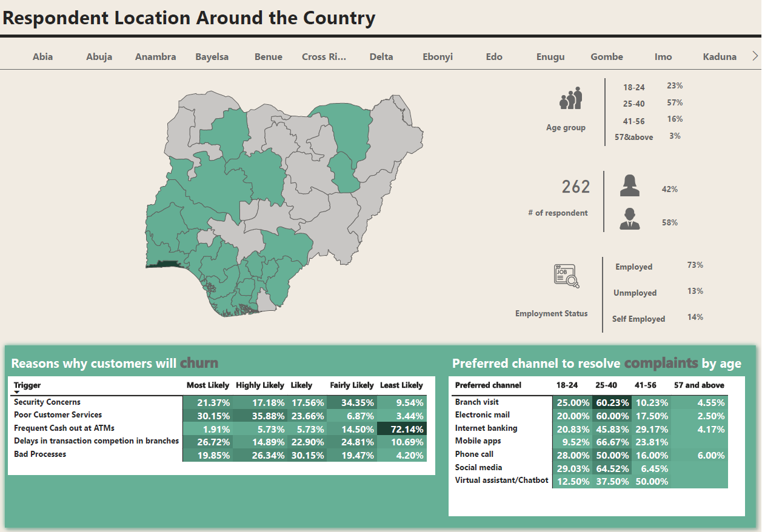This screenshot has height=532, width=762.
Task: Select the Poor Customer Services row
Action: click(58, 415)
